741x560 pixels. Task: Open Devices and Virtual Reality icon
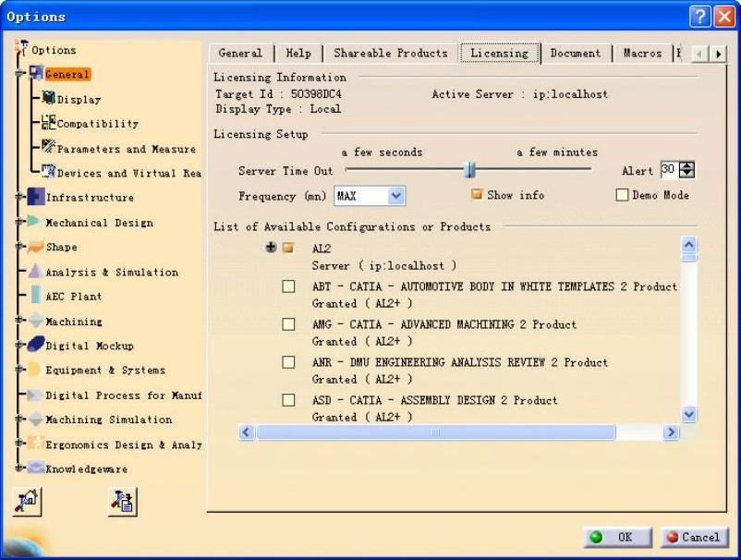(48, 171)
